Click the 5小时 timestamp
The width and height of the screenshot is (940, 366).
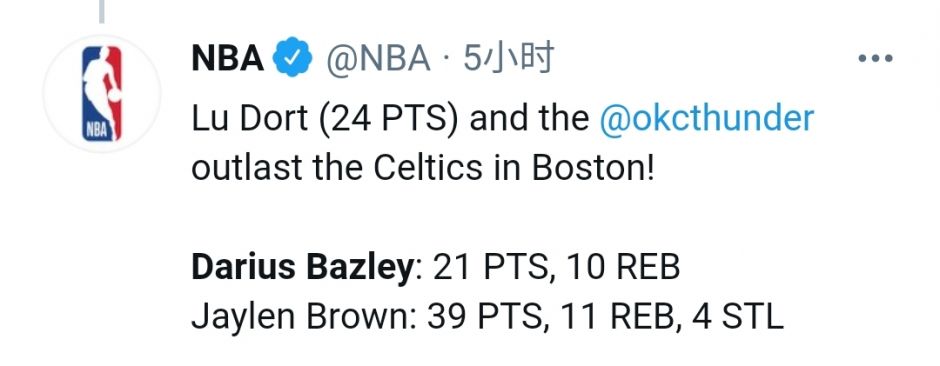coord(507,58)
